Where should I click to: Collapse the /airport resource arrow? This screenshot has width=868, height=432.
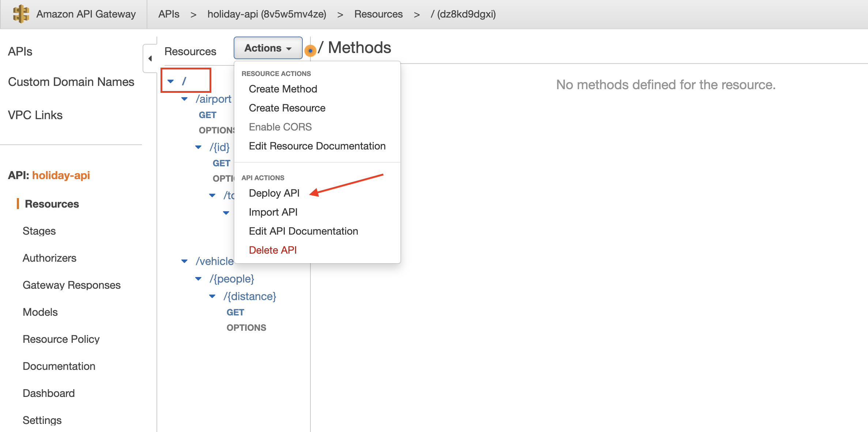(x=185, y=99)
